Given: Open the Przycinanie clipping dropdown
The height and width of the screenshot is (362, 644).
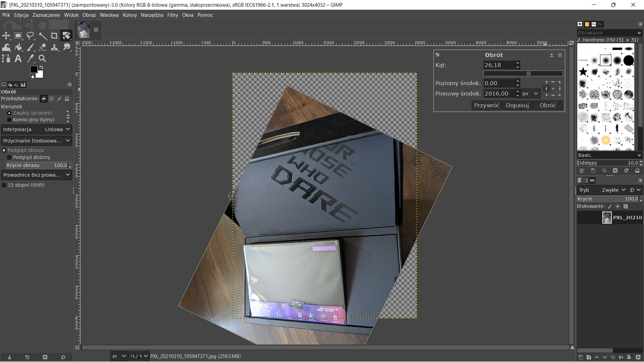Looking at the screenshot, I should (36, 141).
